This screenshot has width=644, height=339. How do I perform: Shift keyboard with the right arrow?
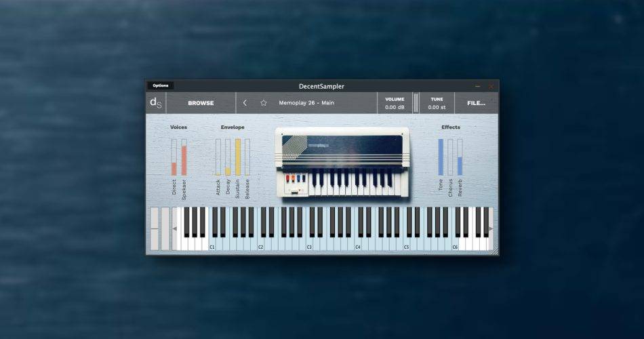tap(491, 229)
